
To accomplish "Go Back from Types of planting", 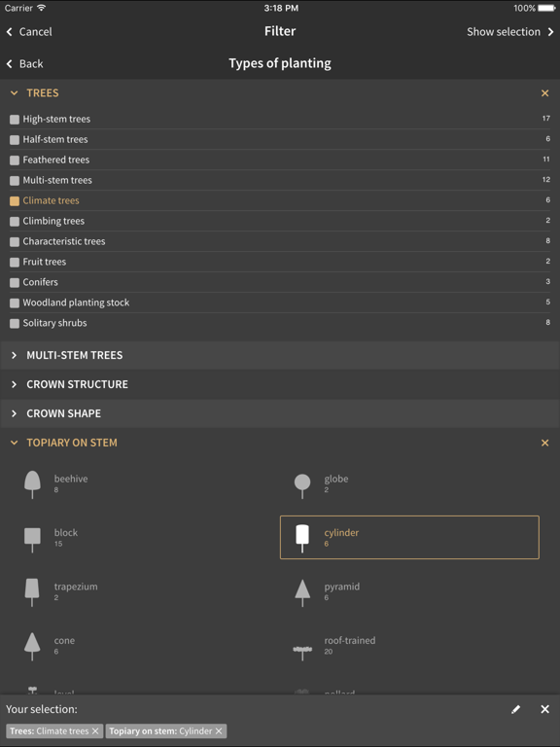I will (x=25, y=64).
